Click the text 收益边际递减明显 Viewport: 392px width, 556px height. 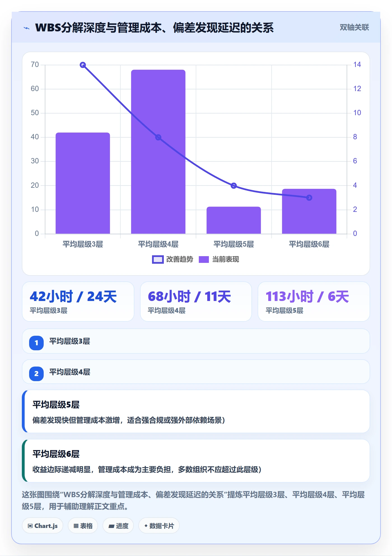click(x=62, y=470)
